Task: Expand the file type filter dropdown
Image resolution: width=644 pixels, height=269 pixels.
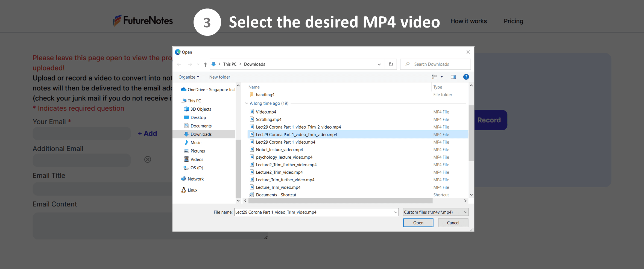Action: coord(436,212)
